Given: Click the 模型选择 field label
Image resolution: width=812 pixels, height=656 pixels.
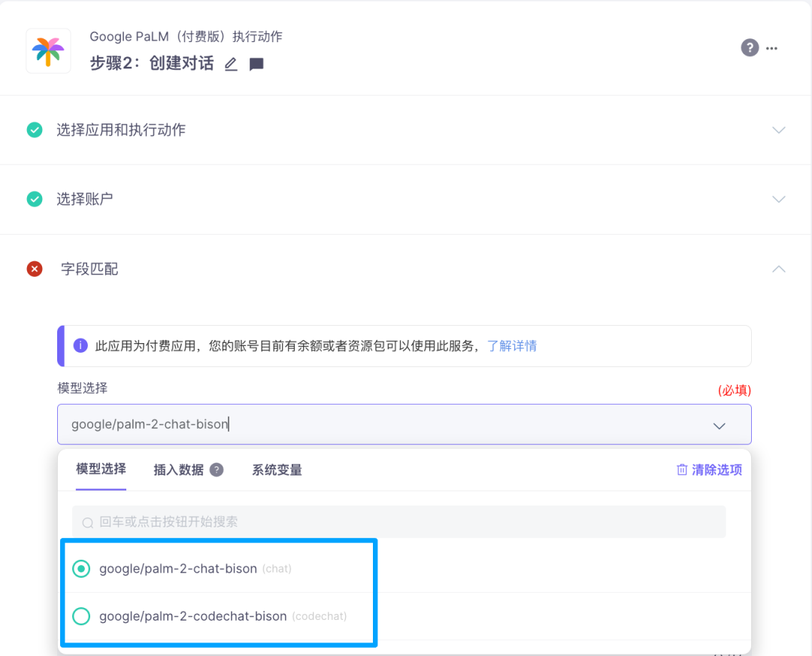Looking at the screenshot, I should click(x=83, y=388).
